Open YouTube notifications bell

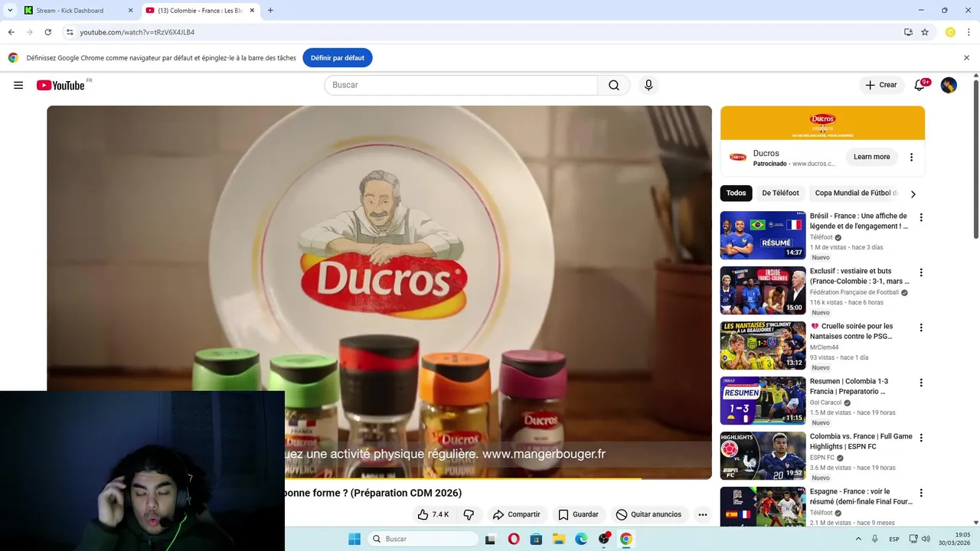click(x=920, y=85)
